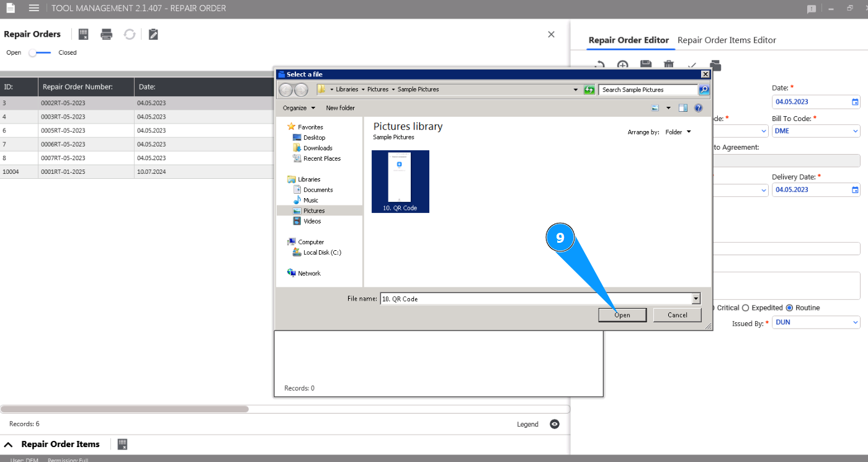Image resolution: width=868 pixels, height=462 pixels.
Task: Toggle the preview pane in file dialog
Action: click(x=683, y=107)
